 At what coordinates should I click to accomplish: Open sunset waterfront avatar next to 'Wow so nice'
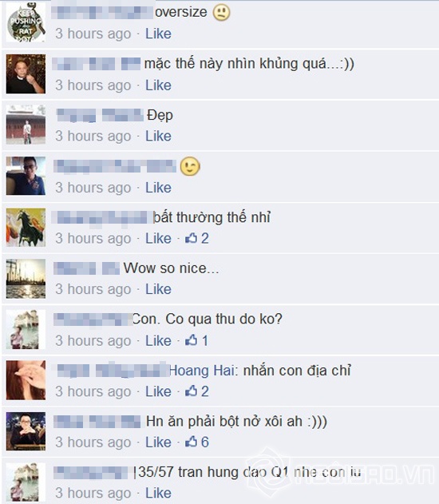click(26, 278)
